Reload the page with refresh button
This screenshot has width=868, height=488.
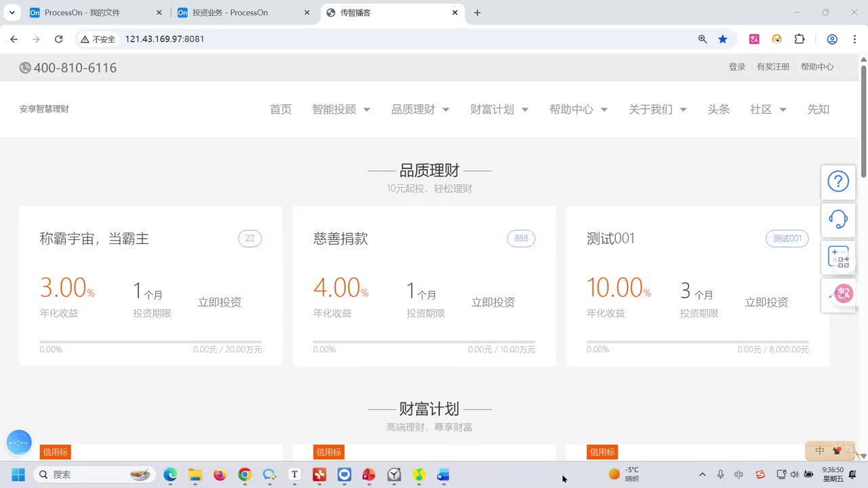(58, 39)
